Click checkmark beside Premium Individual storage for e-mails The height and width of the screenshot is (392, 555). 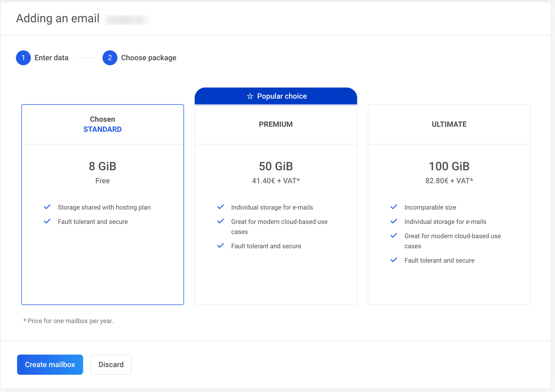point(220,207)
